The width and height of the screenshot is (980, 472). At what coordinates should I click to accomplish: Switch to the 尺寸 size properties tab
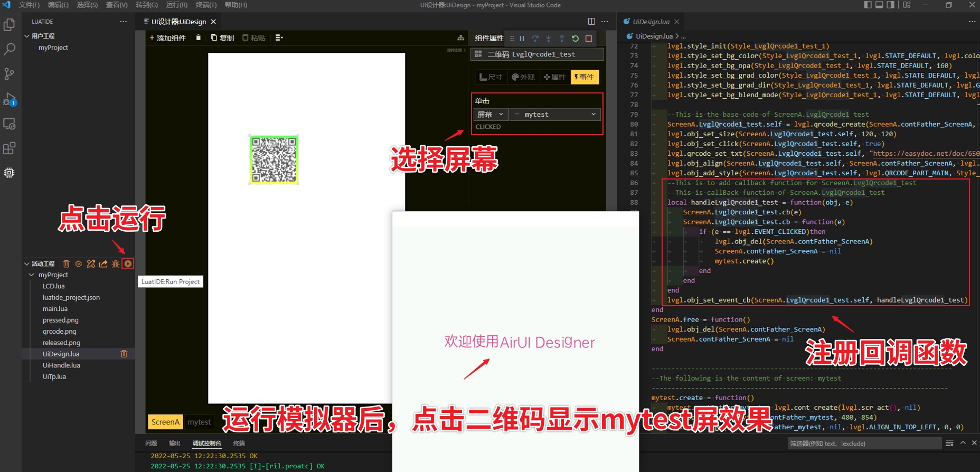click(x=491, y=77)
